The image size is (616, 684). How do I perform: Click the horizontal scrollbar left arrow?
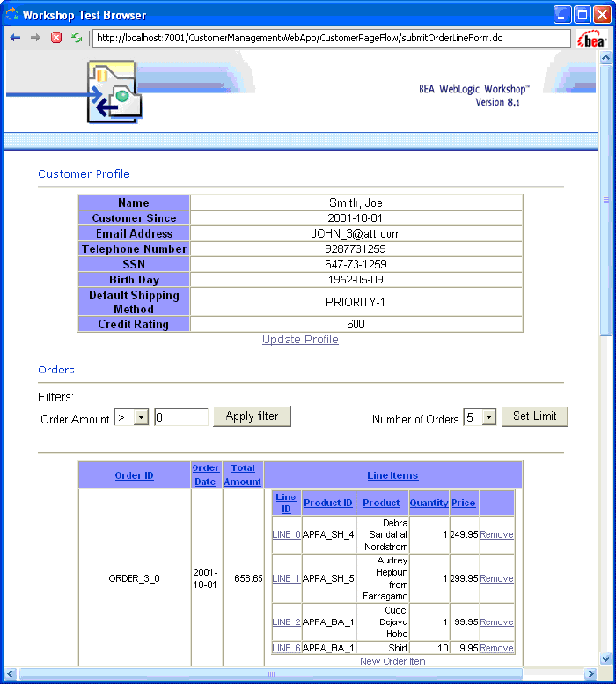point(11,674)
